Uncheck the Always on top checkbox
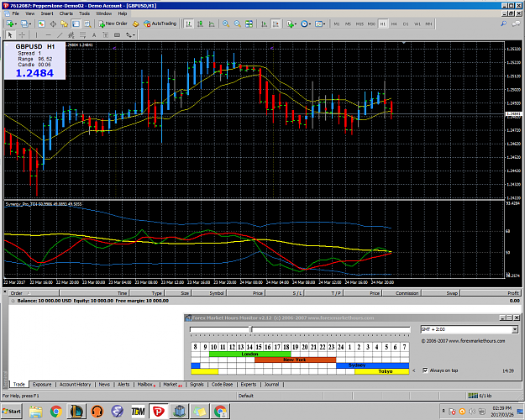 (425, 370)
